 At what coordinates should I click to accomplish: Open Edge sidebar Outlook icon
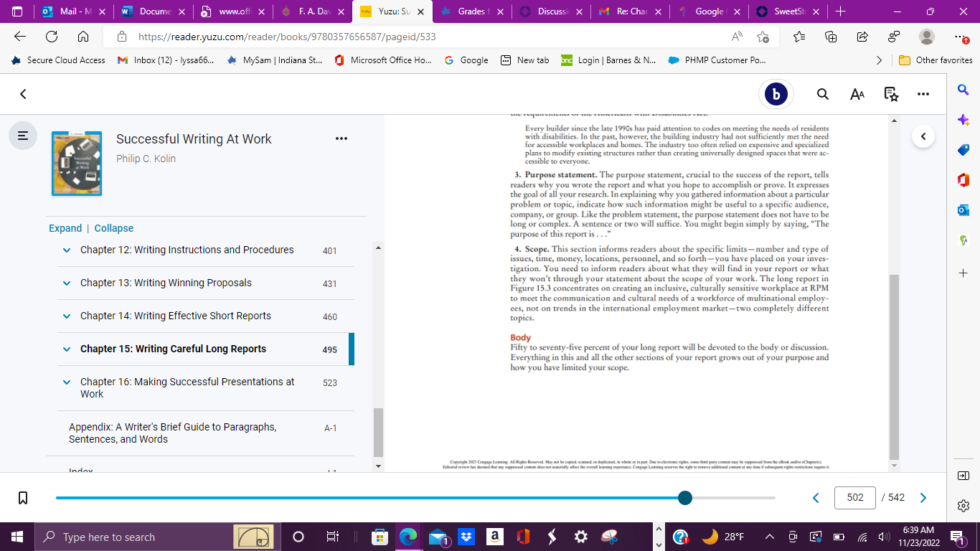click(x=963, y=210)
